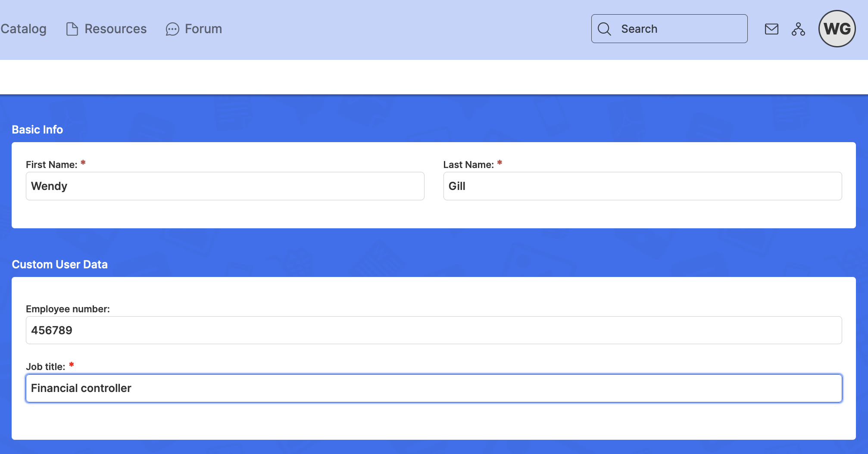Focus the Search input field
This screenshot has width=868, height=454.
tap(669, 29)
